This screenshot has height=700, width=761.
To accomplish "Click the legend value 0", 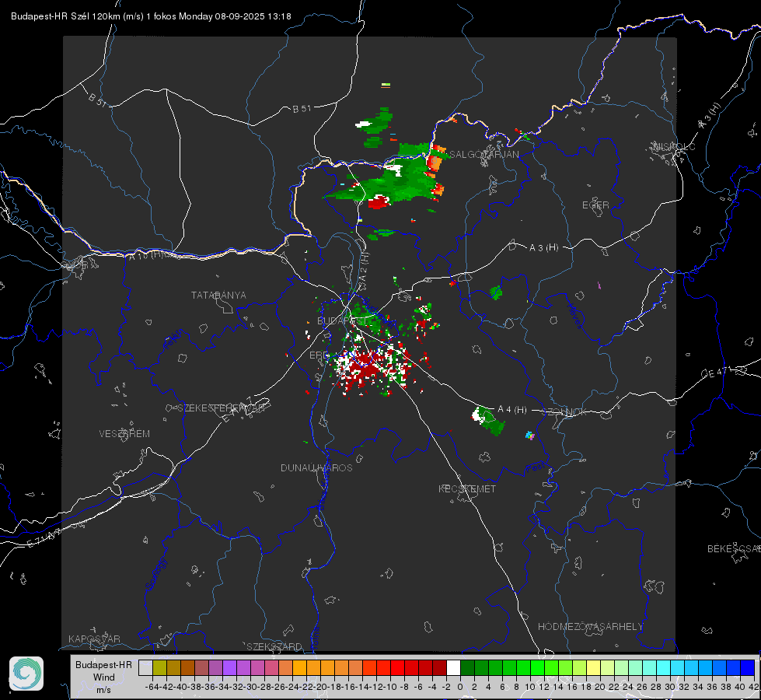I will click(460, 687).
